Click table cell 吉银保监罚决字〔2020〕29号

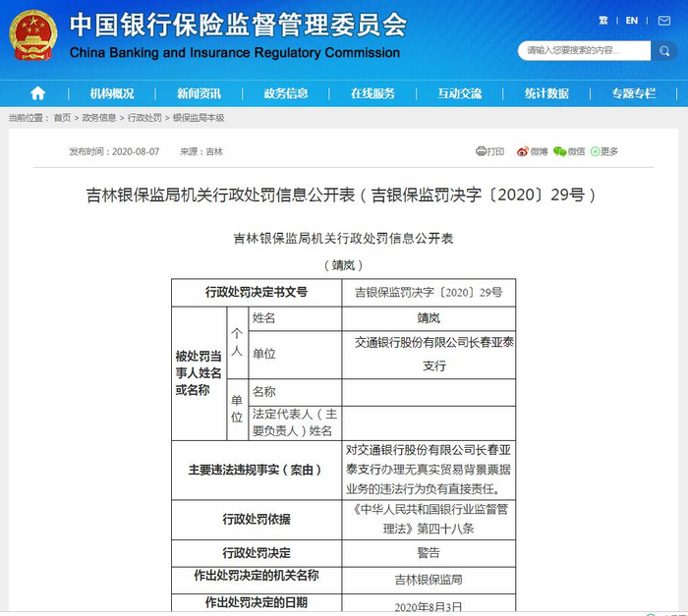click(429, 293)
